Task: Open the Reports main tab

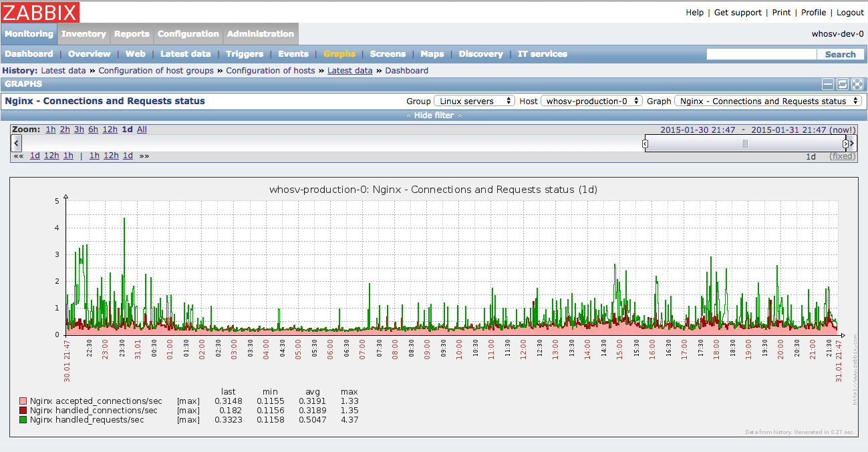Action: click(x=132, y=34)
